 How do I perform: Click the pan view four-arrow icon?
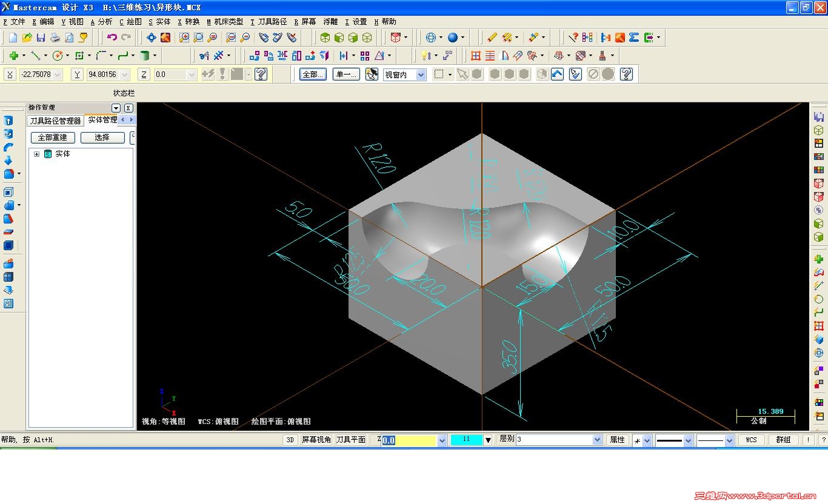tap(151, 38)
